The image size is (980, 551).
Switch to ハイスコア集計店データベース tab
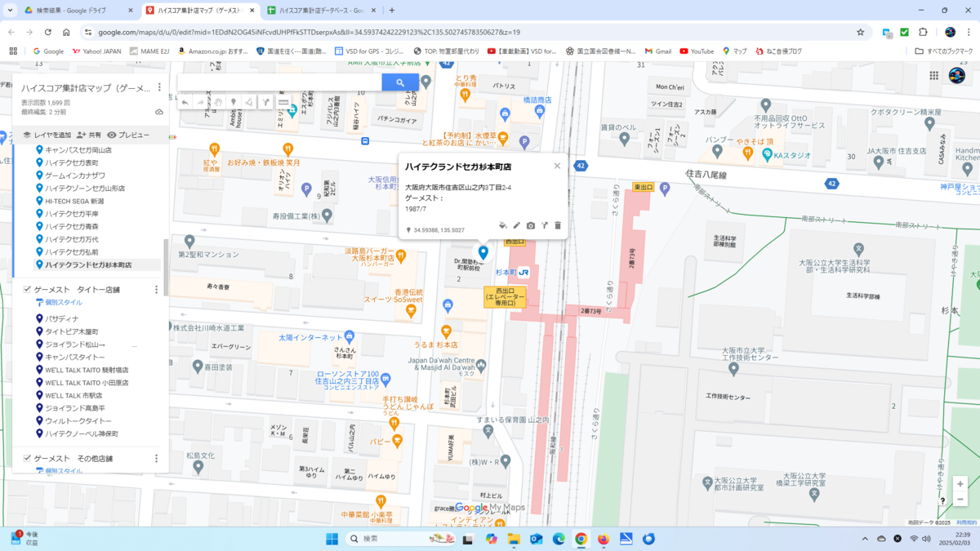[x=322, y=11]
